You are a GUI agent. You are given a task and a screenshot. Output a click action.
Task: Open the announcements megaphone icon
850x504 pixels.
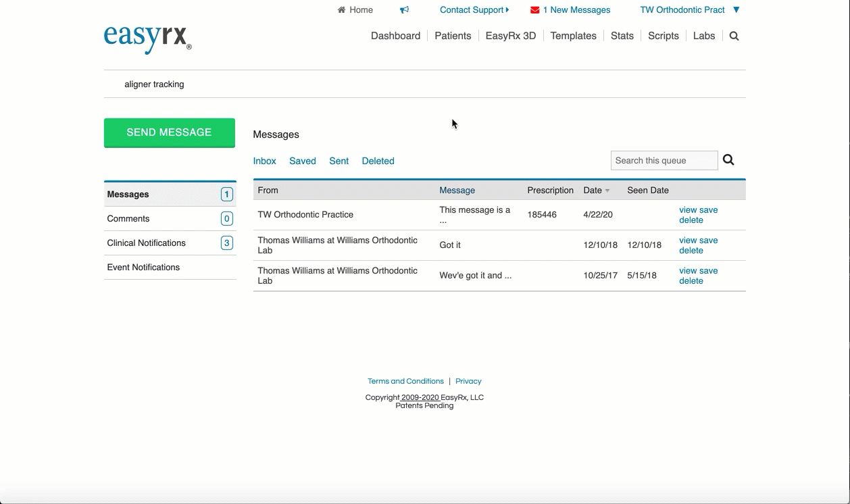coord(404,10)
